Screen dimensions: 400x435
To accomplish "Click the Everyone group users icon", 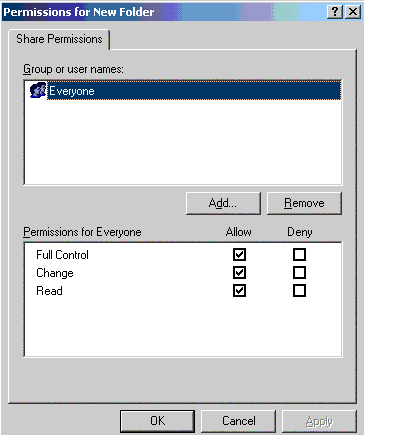I will (38, 90).
